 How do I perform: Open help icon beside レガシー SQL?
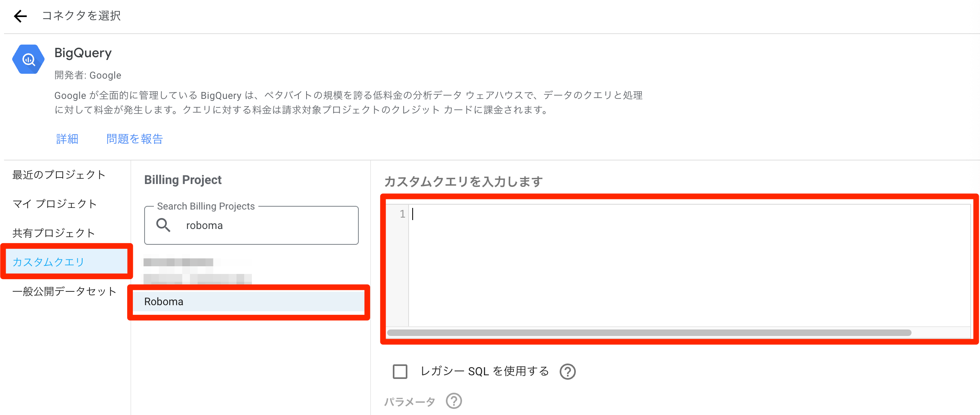[567, 371]
